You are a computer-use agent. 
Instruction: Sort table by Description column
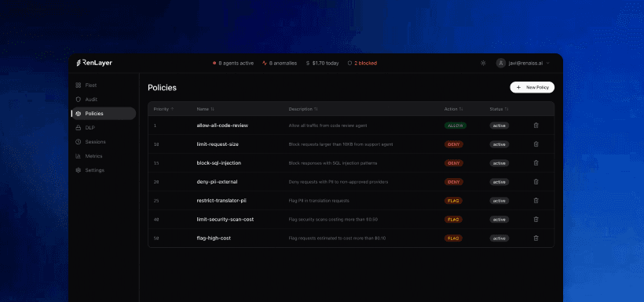tap(303, 109)
